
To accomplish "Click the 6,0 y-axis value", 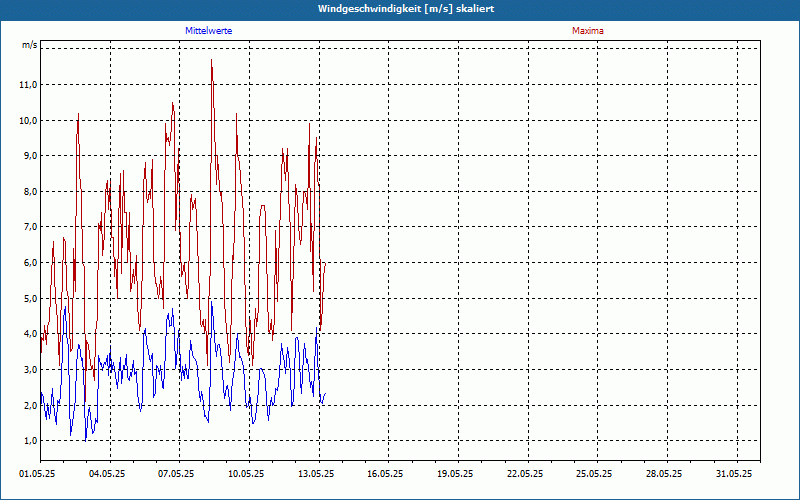I will coord(30,263).
